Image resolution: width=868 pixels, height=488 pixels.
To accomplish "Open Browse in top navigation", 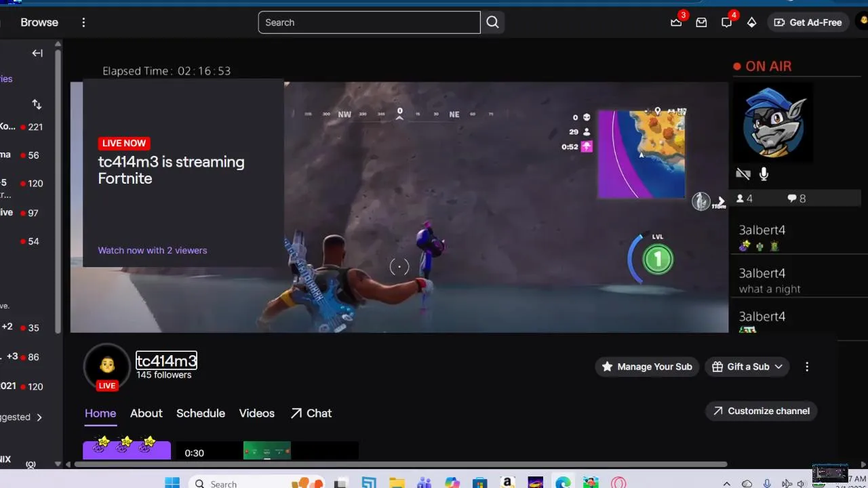I will tap(39, 22).
